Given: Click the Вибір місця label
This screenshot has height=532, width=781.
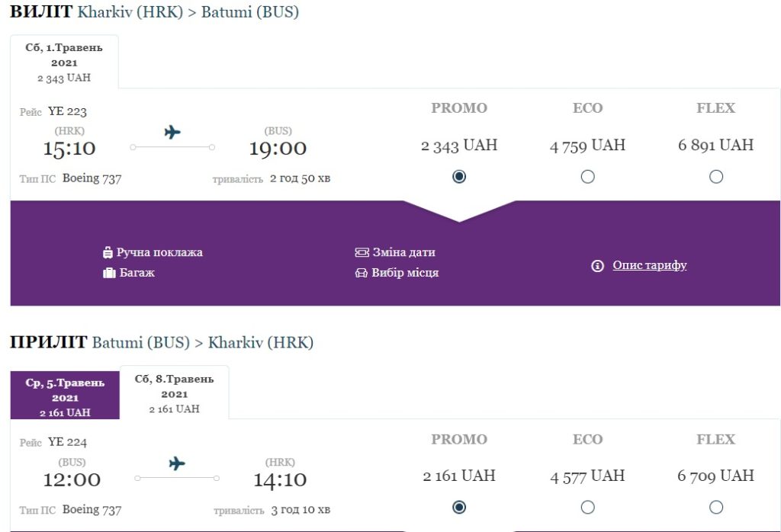Looking at the screenshot, I should click(x=405, y=273).
